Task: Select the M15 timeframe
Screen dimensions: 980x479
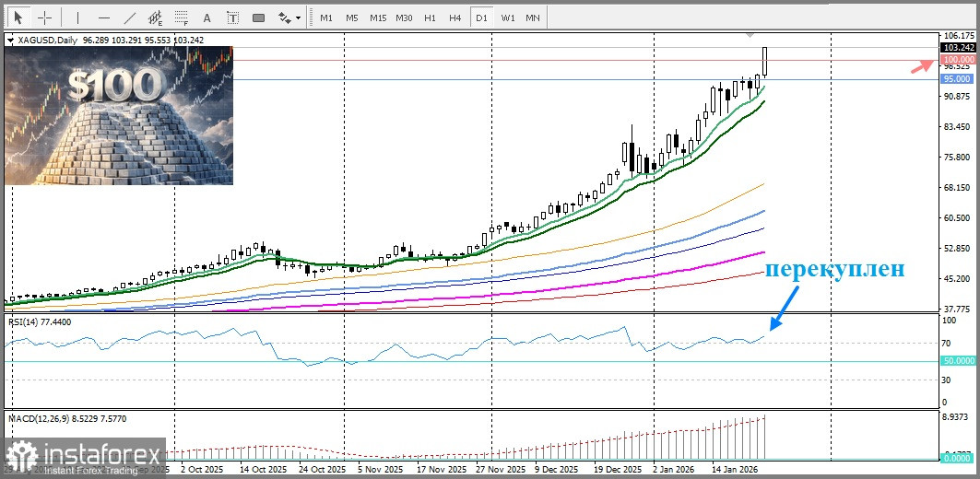Action: coord(378,18)
